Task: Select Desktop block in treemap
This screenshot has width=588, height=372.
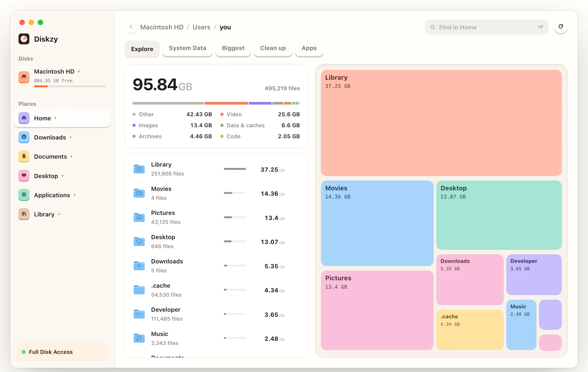Action: click(499, 215)
